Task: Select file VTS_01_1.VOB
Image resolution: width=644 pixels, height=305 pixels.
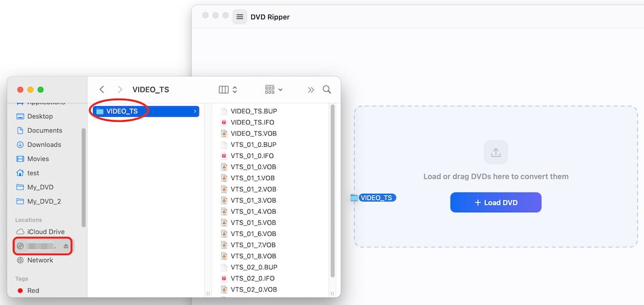Action: pos(253,178)
